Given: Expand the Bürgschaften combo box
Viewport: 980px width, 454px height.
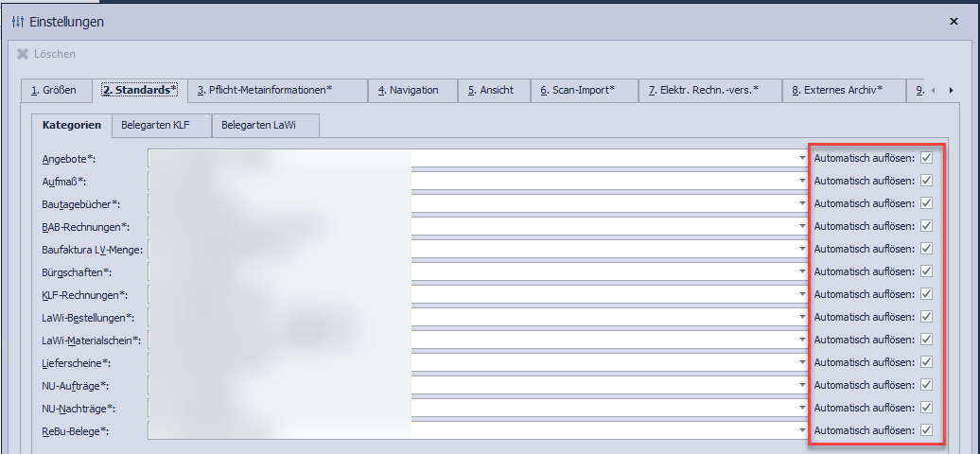Looking at the screenshot, I should point(800,271).
